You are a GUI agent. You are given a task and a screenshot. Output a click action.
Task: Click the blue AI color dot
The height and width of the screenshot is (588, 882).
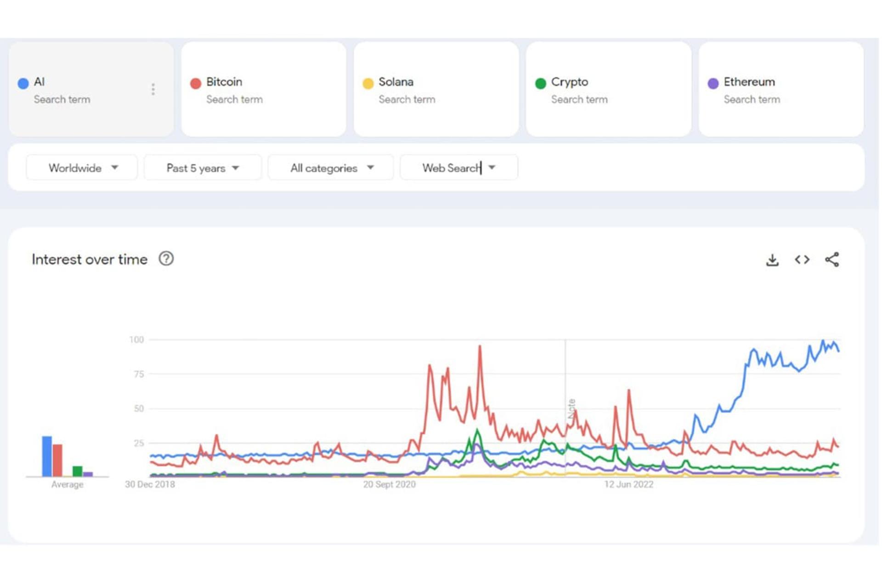(x=23, y=83)
